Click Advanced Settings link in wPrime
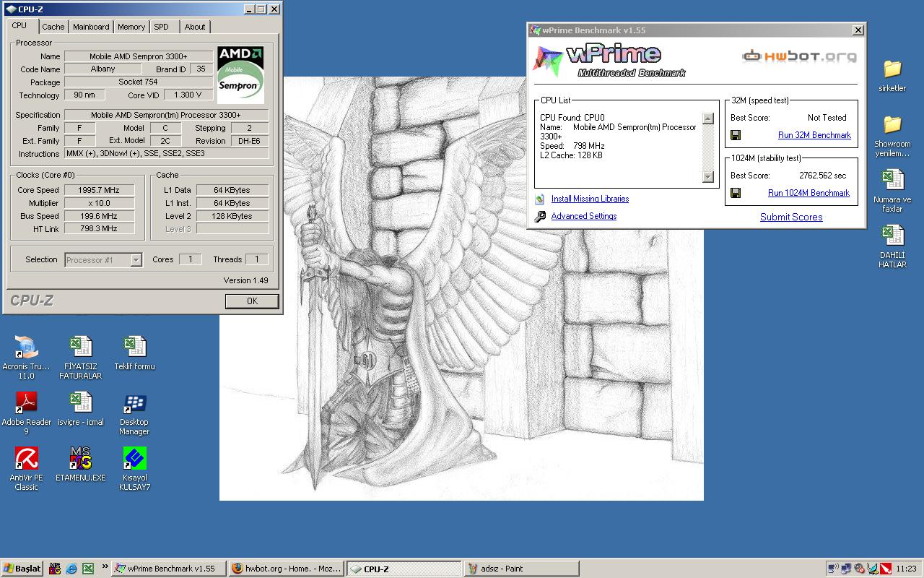The image size is (924, 578). (x=584, y=216)
